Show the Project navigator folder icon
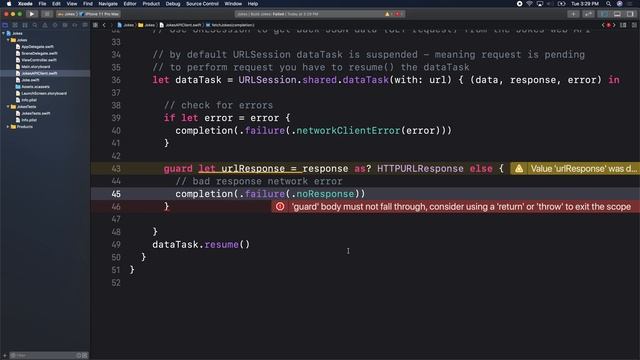This screenshot has height=360, width=640. [5, 25]
